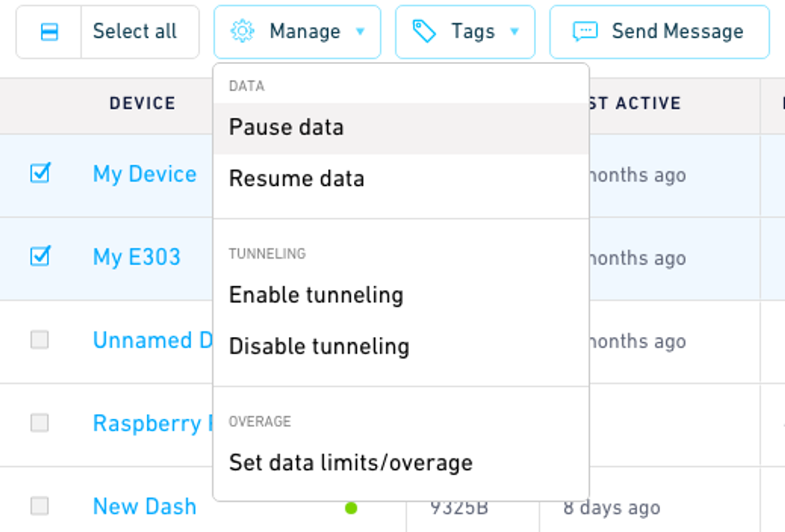Click the select-all rows icon
This screenshot has height=532, width=785.
tap(49, 32)
